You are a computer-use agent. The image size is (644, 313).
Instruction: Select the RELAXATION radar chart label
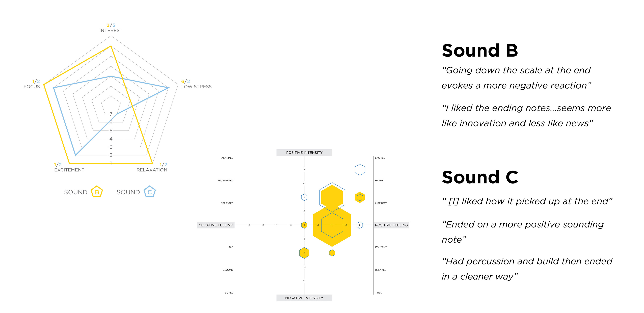[x=152, y=170]
